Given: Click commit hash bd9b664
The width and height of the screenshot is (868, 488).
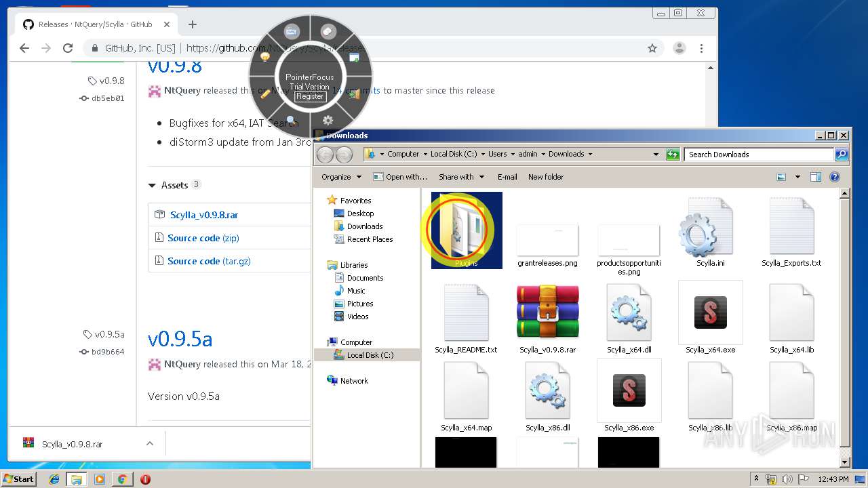Looking at the screenshot, I should click(108, 352).
